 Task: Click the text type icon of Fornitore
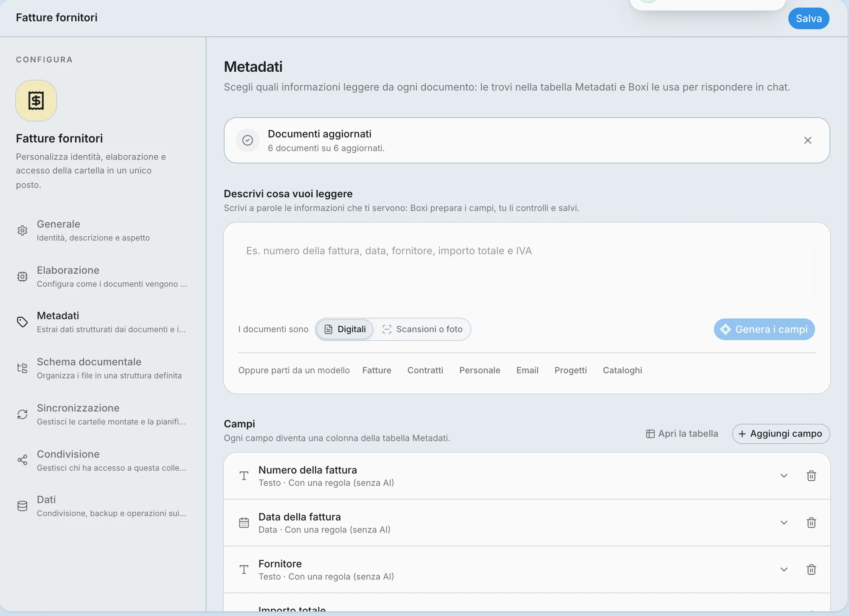pyautogui.click(x=244, y=569)
